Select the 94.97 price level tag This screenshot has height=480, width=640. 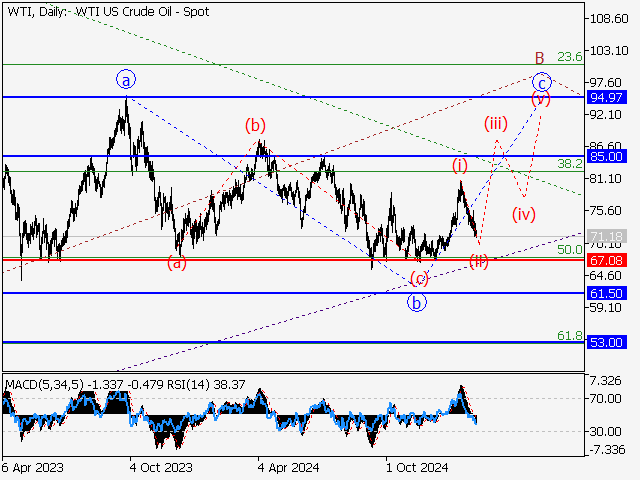607,97
